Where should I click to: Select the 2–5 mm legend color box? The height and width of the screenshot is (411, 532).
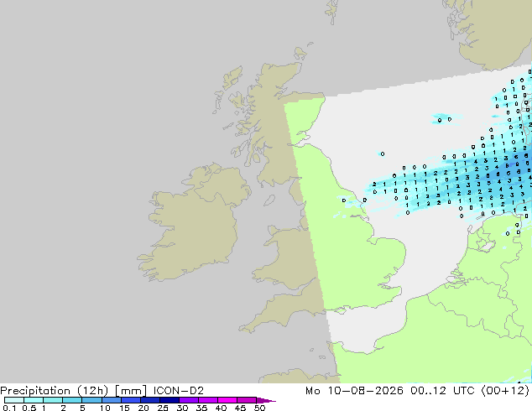pyautogui.click(x=72, y=400)
